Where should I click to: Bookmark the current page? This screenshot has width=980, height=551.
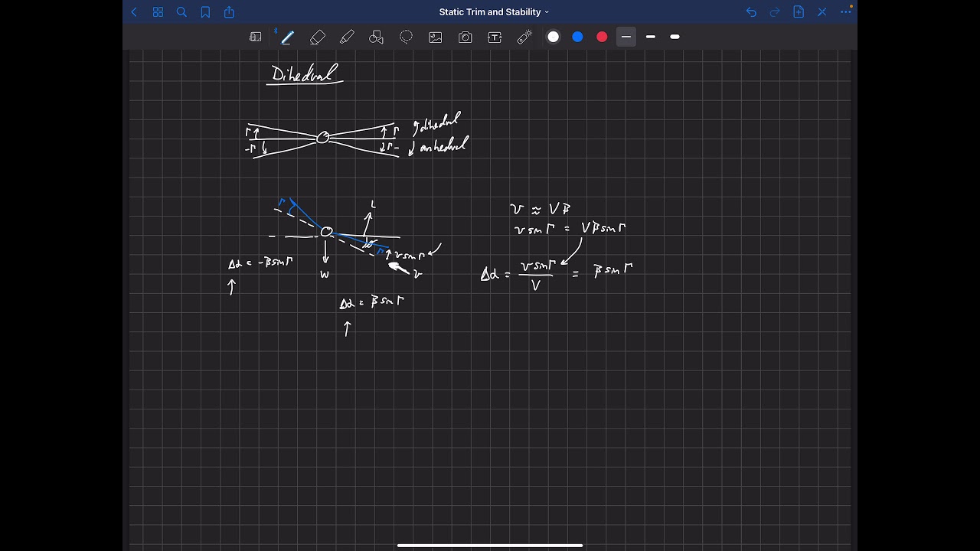(205, 12)
